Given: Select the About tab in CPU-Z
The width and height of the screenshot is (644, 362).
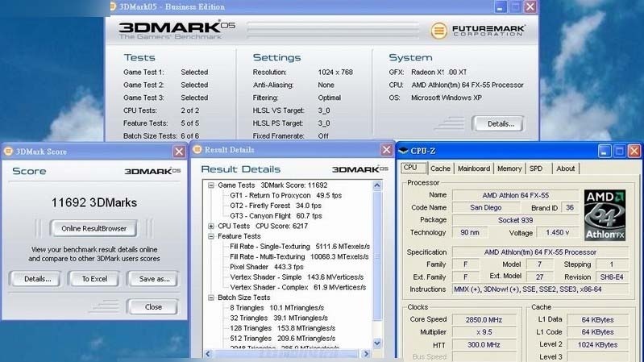Looking at the screenshot, I should [x=566, y=169].
